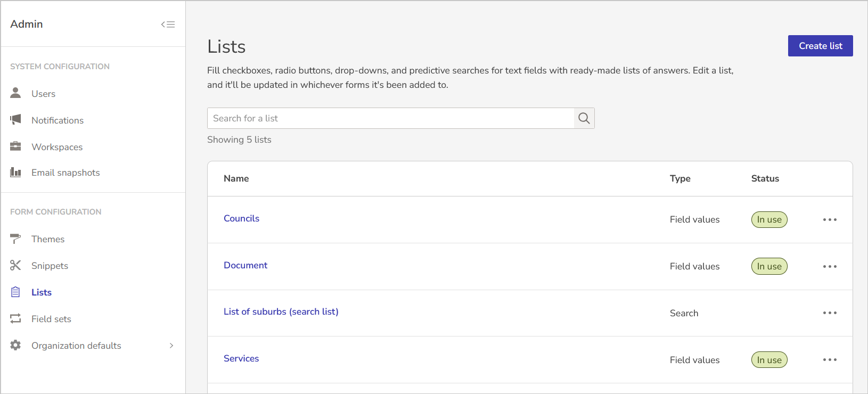This screenshot has width=868, height=394.
Task: Open the more options menu for Services
Action: pos(830,360)
